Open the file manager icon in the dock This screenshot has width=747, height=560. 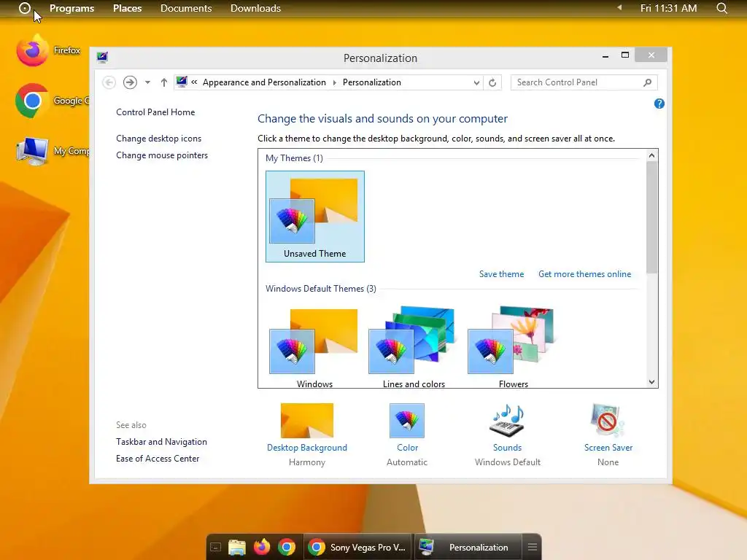(x=237, y=547)
